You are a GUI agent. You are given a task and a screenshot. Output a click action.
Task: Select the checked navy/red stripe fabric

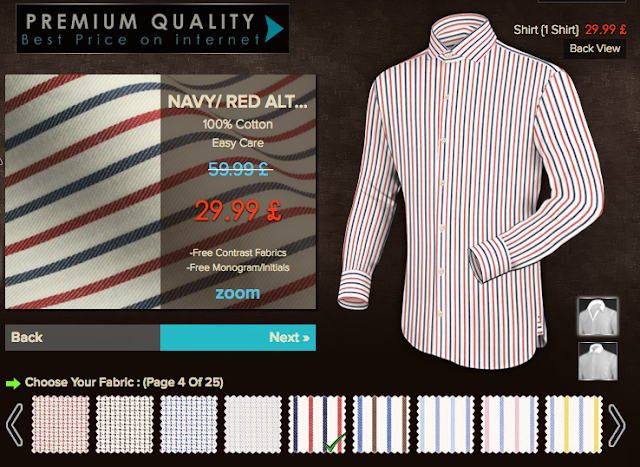pos(317,425)
